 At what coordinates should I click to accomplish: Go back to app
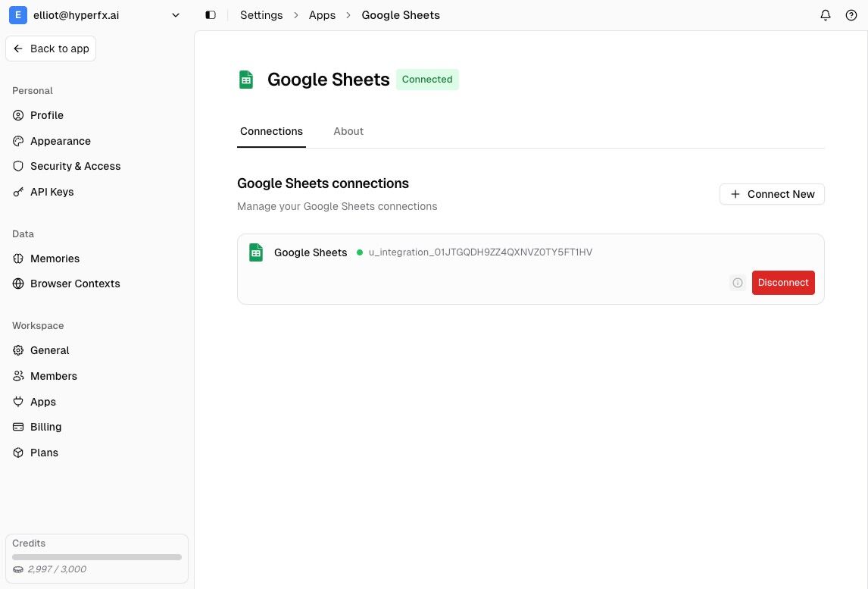tap(51, 49)
